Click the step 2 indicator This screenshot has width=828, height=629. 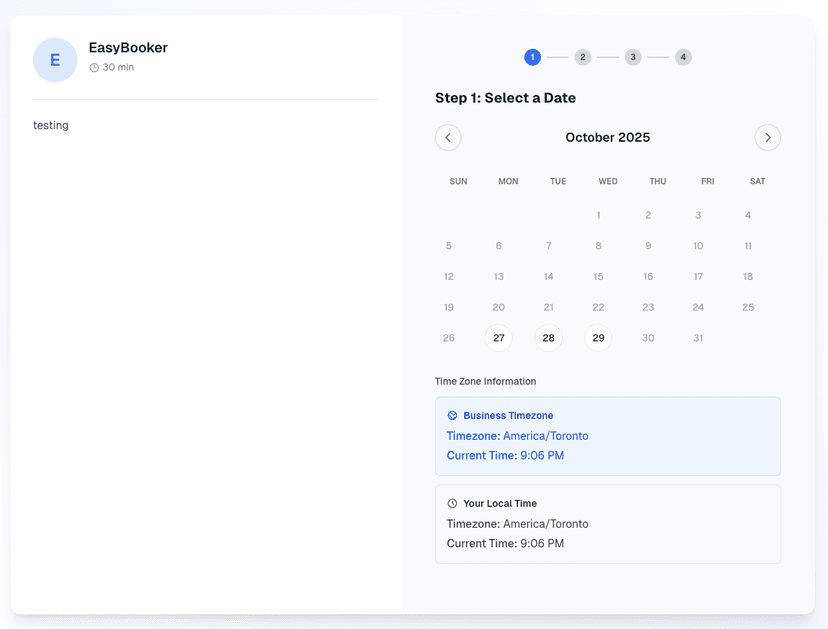point(583,57)
